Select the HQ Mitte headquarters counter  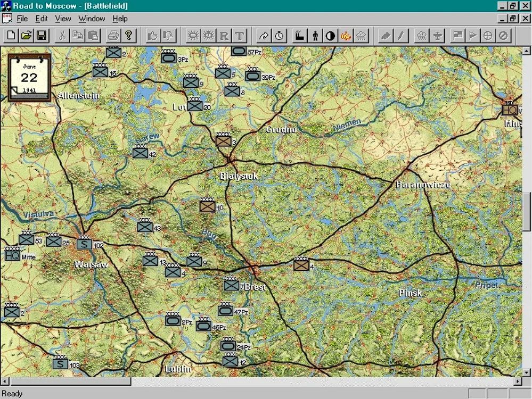click(x=12, y=254)
